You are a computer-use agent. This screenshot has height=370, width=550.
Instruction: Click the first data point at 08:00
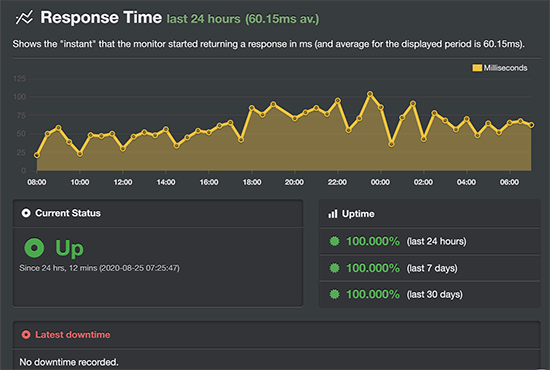pyautogui.click(x=37, y=155)
